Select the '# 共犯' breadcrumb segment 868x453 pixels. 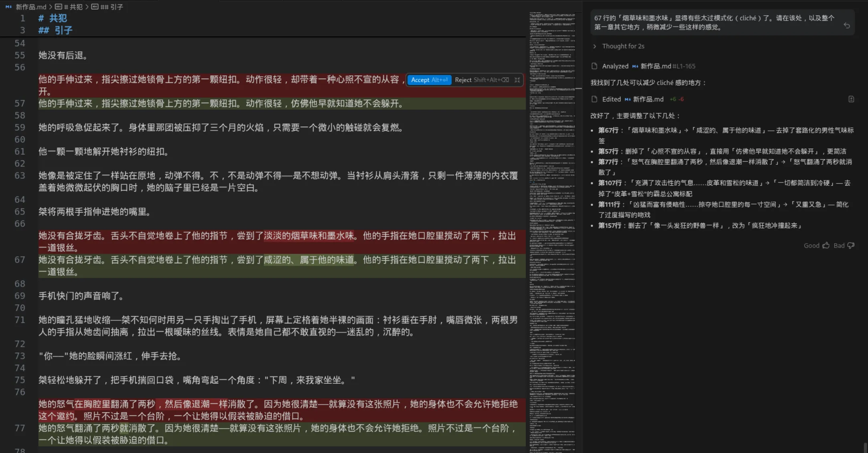point(73,7)
